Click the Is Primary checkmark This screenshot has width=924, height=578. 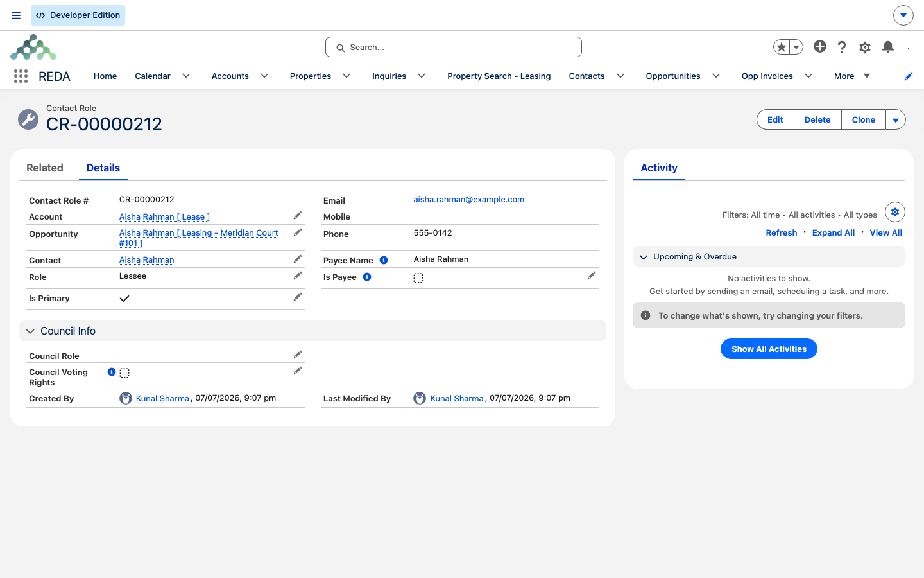(124, 299)
